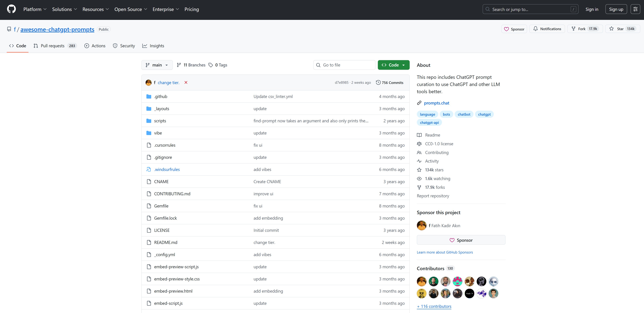644x313 pixels.
Task: Open the 756 Commits link
Action: point(389,83)
